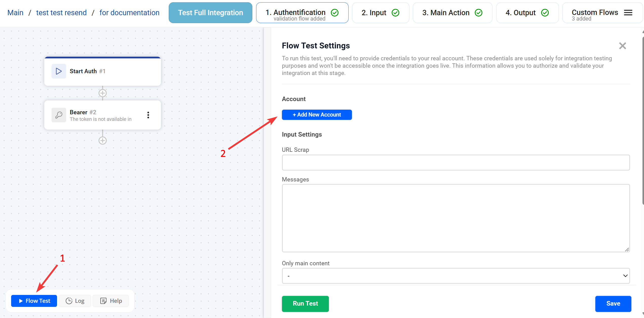
Task: Open the Log history panel
Action: point(75,301)
